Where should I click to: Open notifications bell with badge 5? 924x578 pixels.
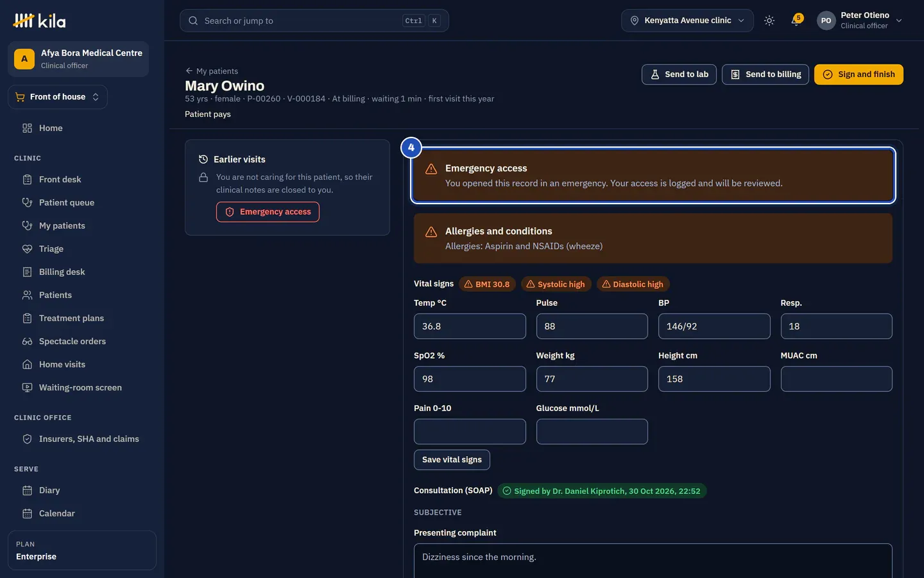[x=796, y=21]
